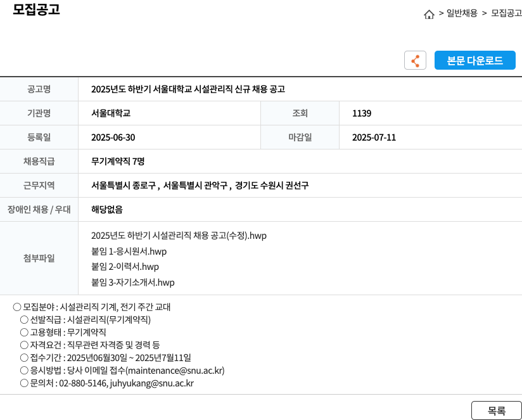Click the 기관명 header cell
This screenshot has height=420, width=522.
pyautogui.click(x=39, y=113)
